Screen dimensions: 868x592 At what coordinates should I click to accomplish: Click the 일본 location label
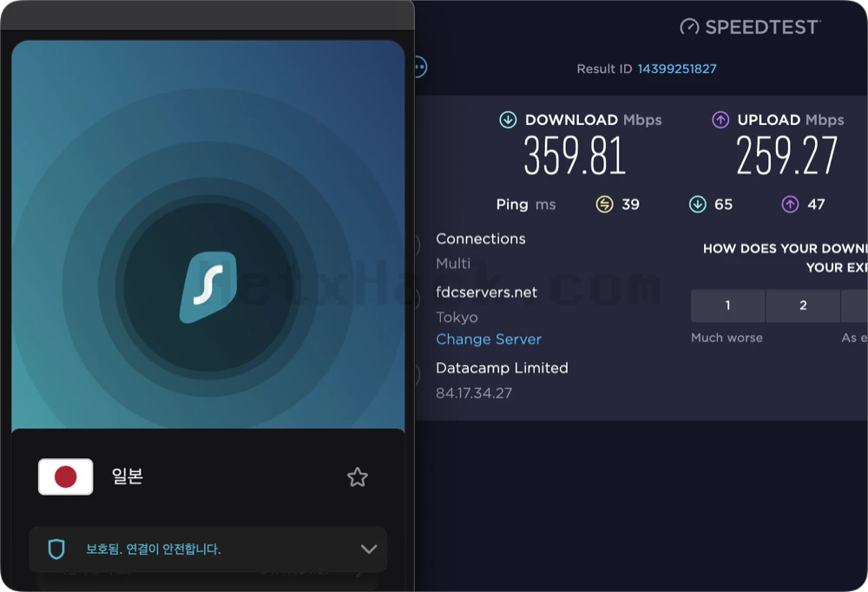point(128,476)
